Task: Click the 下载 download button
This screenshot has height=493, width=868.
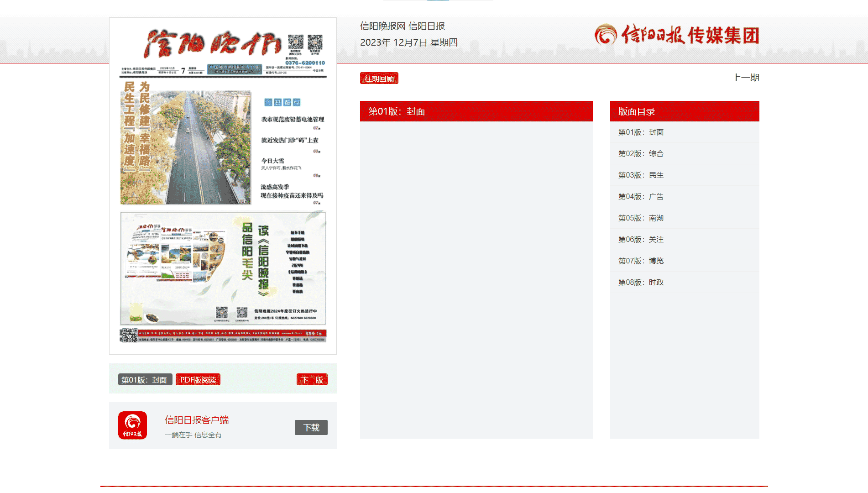Action: pyautogui.click(x=311, y=428)
